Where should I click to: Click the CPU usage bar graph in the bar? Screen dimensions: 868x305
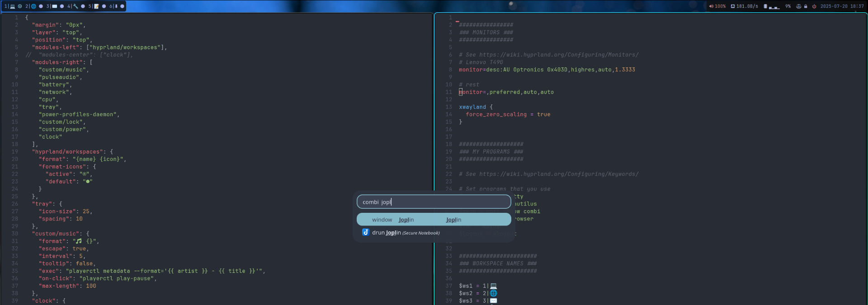[x=774, y=7]
